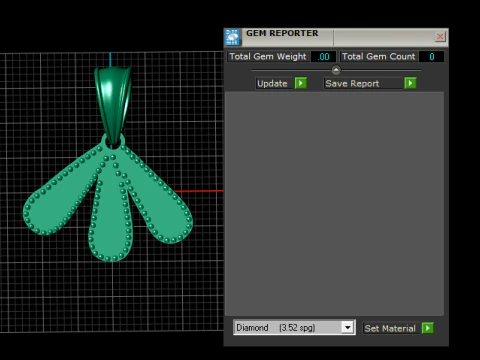Image resolution: width=480 pixels, height=360 pixels.
Task: Open the Diamond material dropdown
Action: (x=348, y=328)
